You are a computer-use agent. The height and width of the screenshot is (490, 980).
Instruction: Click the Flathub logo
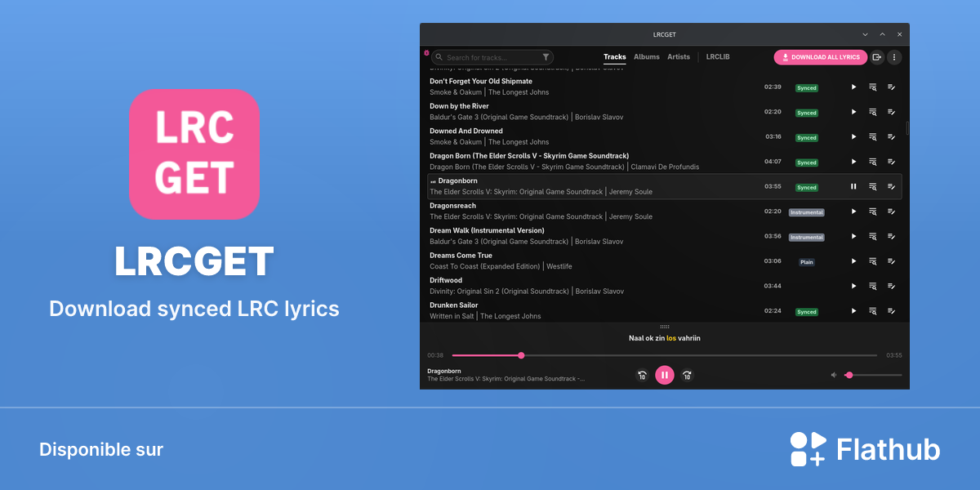[x=865, y=449]
